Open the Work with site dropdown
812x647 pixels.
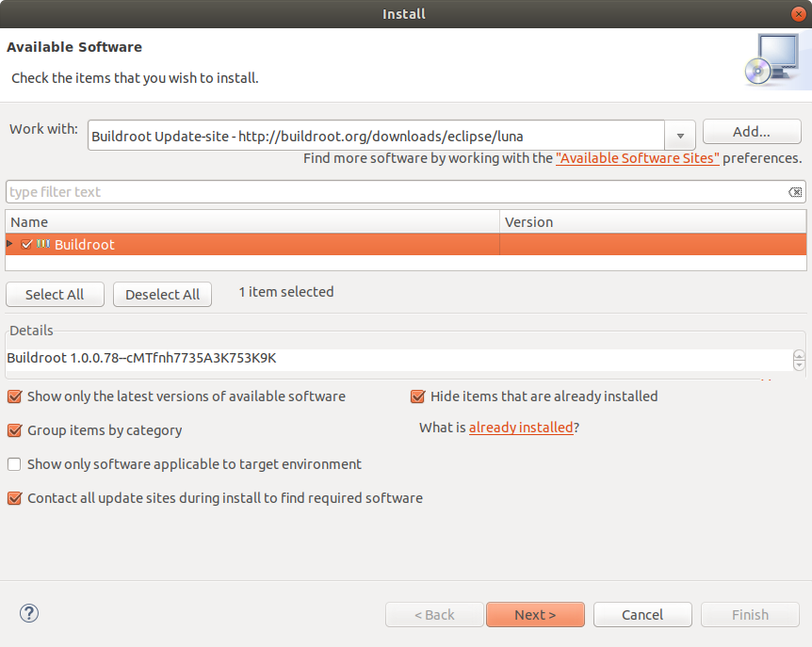tap(680, 136)
